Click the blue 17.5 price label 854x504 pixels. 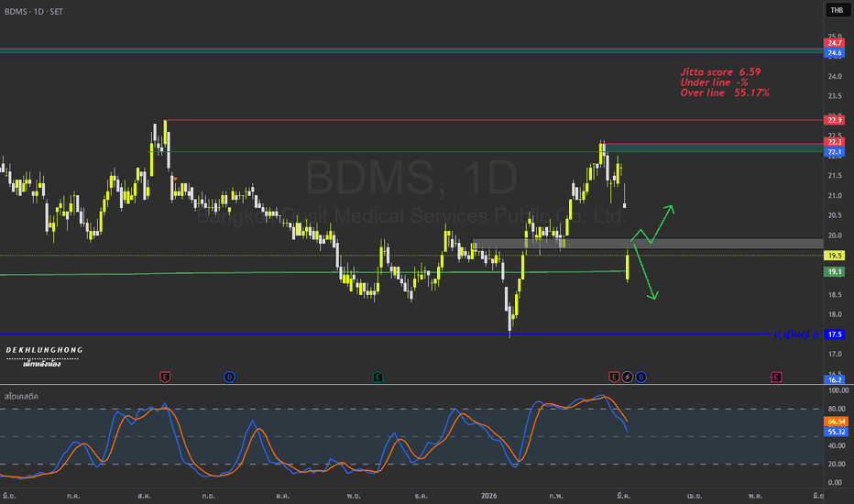pos(835,334)
